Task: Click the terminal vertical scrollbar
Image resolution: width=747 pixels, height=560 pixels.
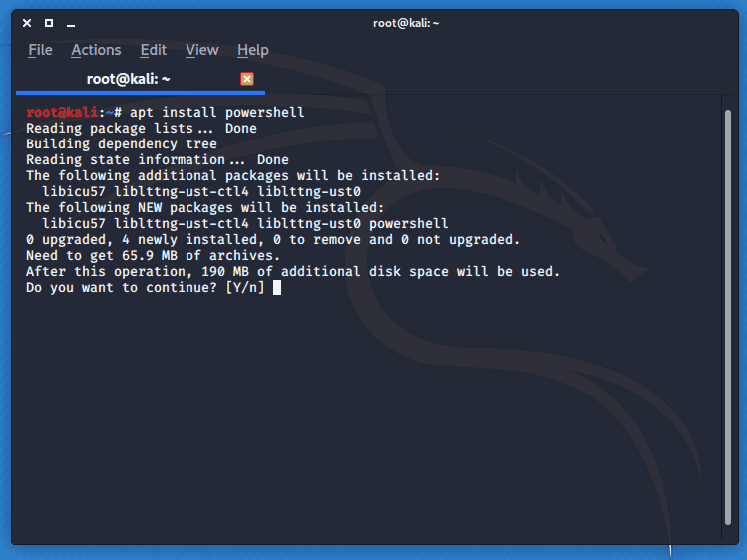Action: click(x=727, y=317)
